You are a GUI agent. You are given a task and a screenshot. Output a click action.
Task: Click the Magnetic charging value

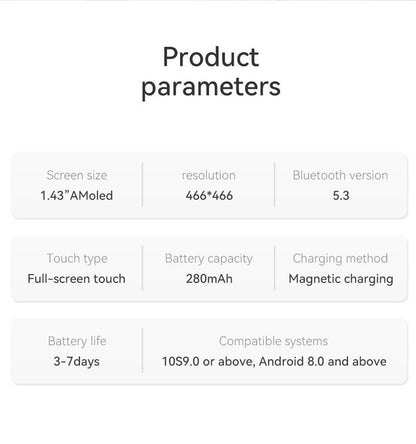point(341,279)
